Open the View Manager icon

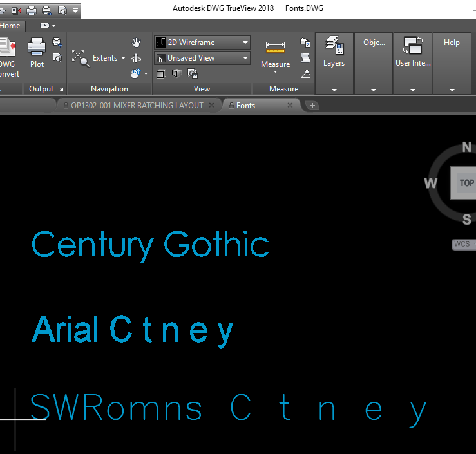pyautogui.click(x=193, y=73)
